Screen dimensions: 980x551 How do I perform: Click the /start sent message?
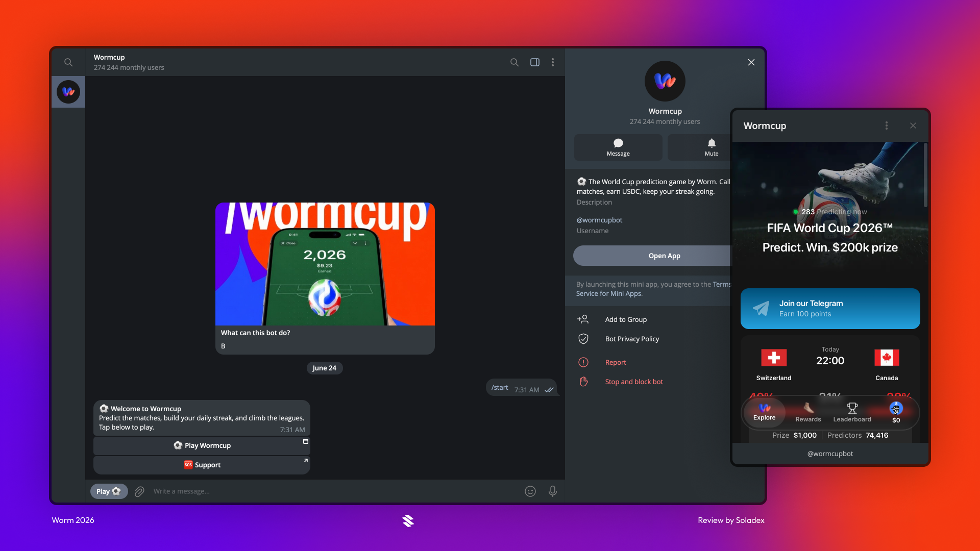click(x=521, y=388)
